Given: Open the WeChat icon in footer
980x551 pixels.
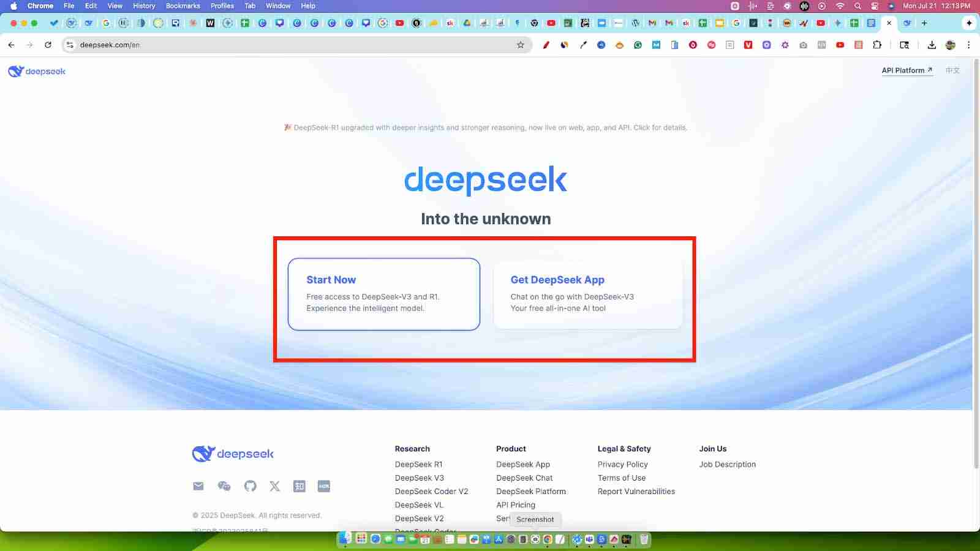Looking at the screenshot, I should (x=224, y=486).
